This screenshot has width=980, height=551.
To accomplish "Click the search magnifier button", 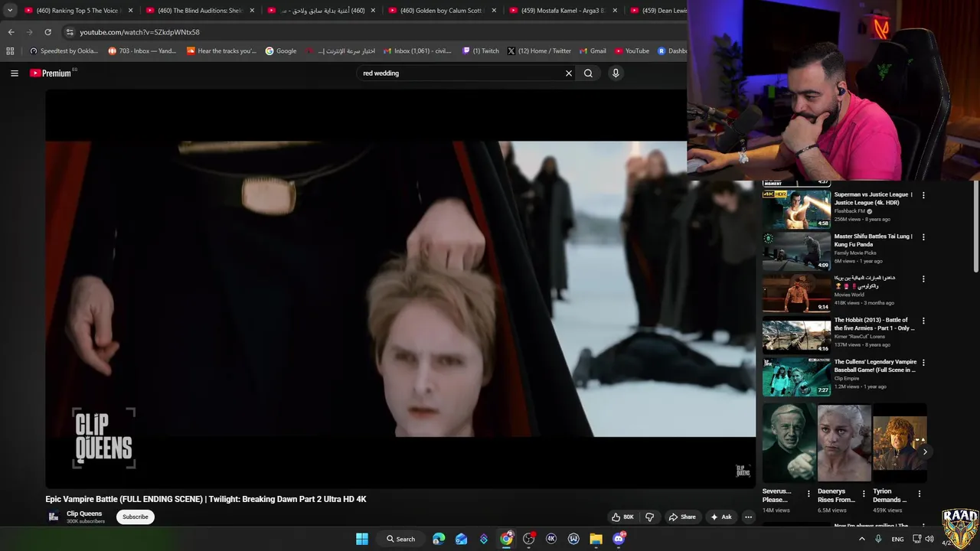I will pyautogui.click(x=588, y=73).
